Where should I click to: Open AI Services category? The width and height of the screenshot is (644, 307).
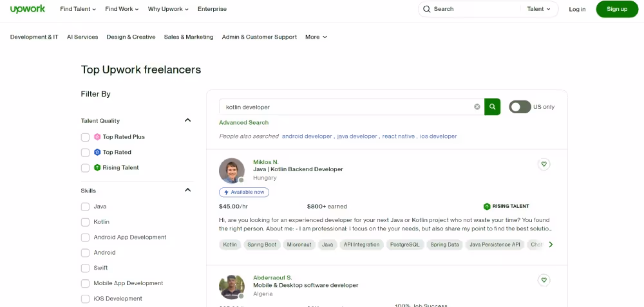(82, 37)
